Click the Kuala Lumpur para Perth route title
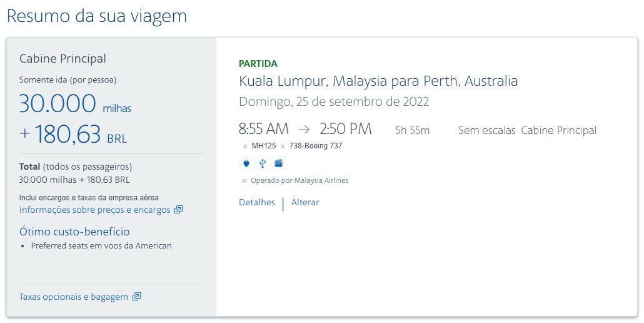The width and height of the screenshot is (644, 323). [x=378, y=81]
